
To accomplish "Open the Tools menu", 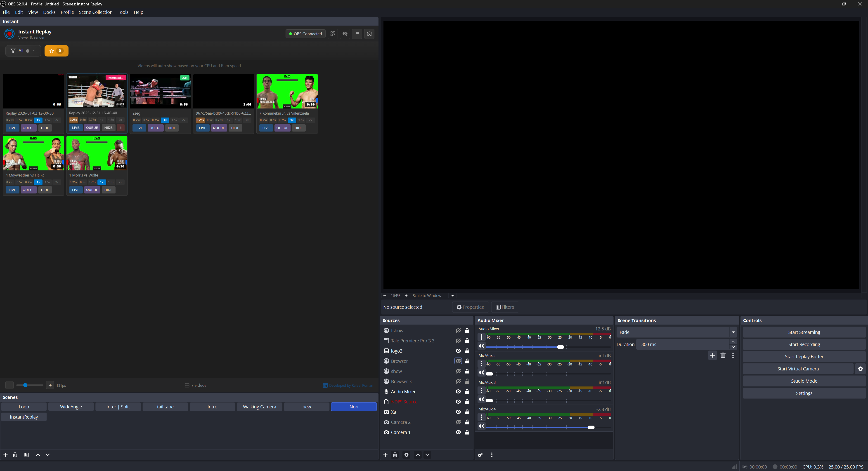I will tap(123, 12).
